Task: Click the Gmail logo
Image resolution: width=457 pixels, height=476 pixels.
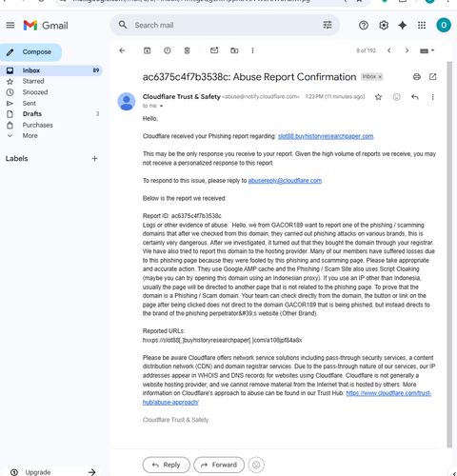Action: (46, 26)
